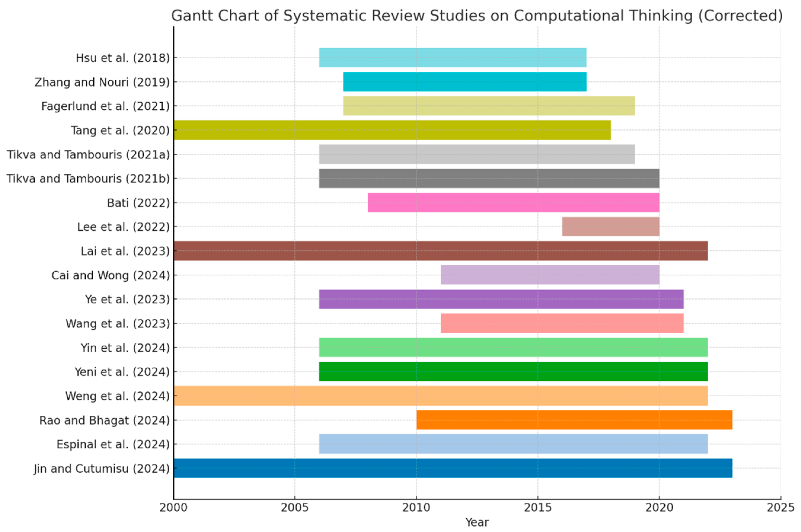Screen dimensions: 801x532
Task: Click the Hsu et al. (2018) bar
Action: coord(452,58)
